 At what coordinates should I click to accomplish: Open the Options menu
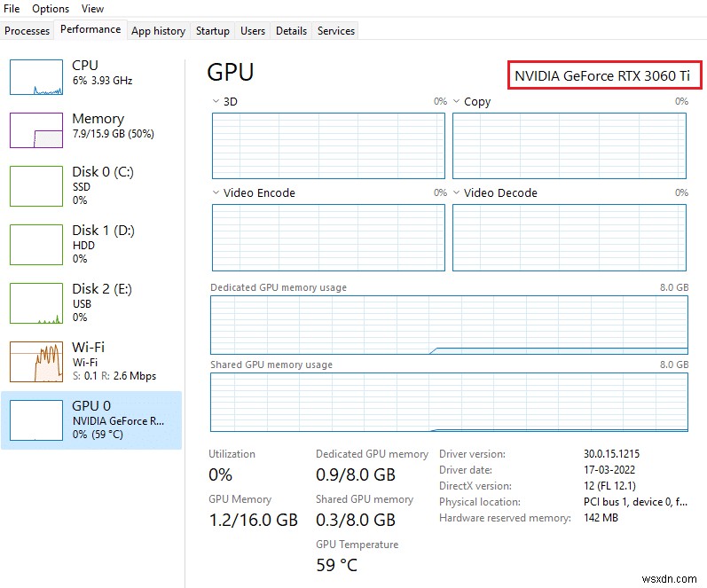coord(51,9)
